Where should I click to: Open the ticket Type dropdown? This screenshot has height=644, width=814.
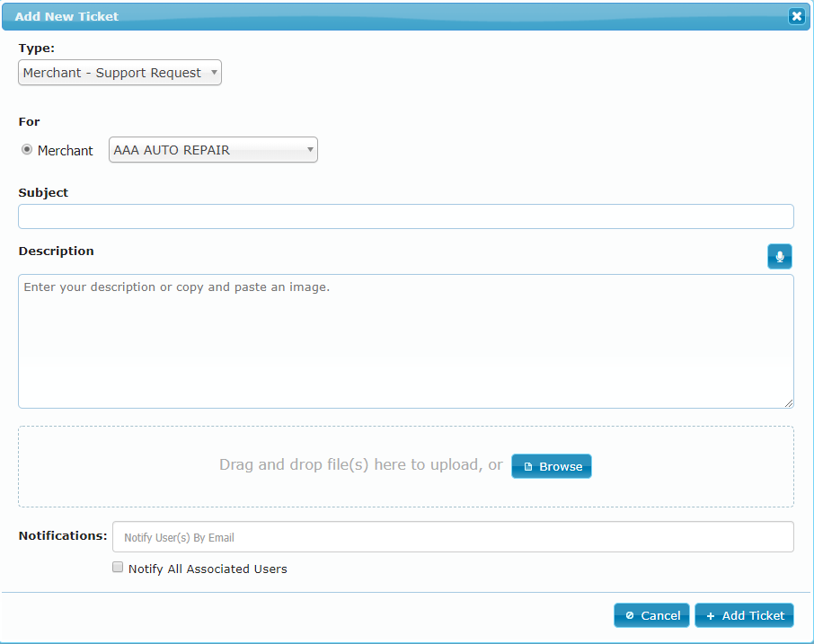119,73
